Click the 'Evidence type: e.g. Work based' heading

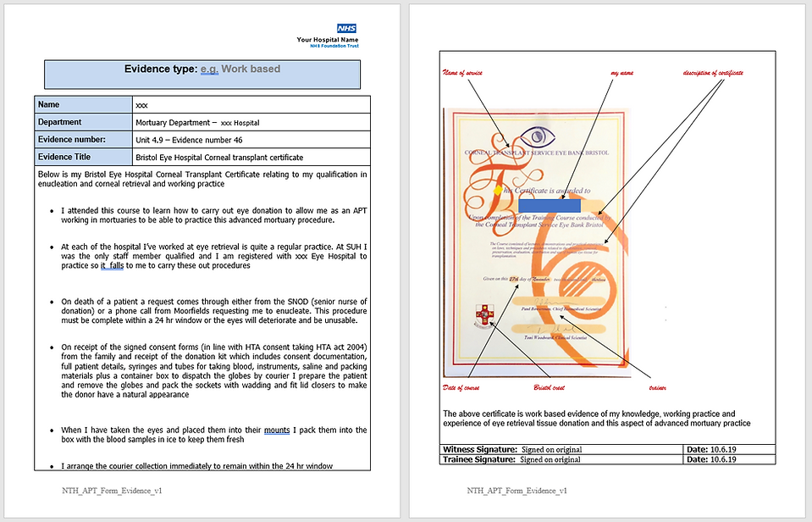[x=202, y=69]
